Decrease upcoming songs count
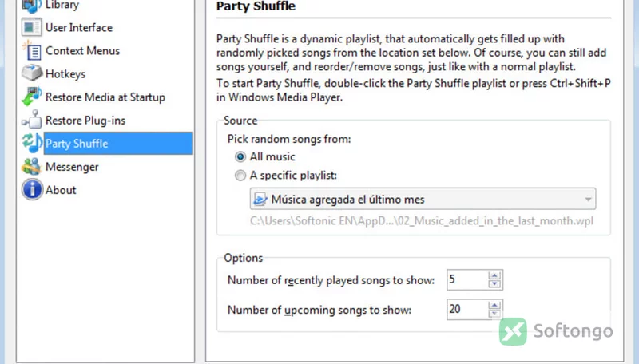 click(x=494, y=314)
